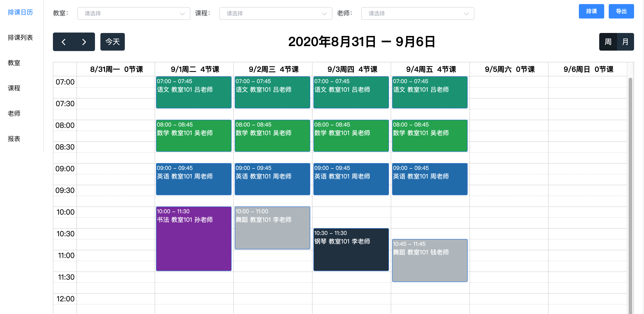Switch calendar to month view
Screen dimensions: 644x314
[625, 42]
